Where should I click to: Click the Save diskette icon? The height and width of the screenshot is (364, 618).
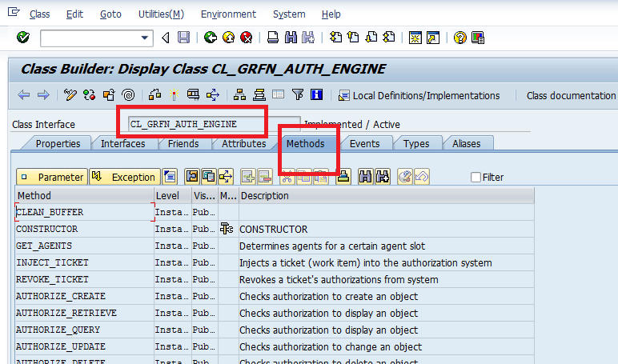183,38
